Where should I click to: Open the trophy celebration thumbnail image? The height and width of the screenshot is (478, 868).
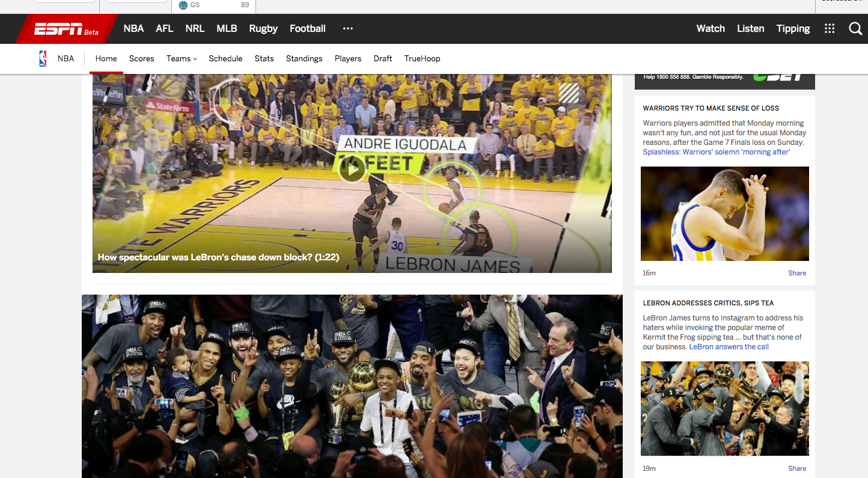point(725,409)
